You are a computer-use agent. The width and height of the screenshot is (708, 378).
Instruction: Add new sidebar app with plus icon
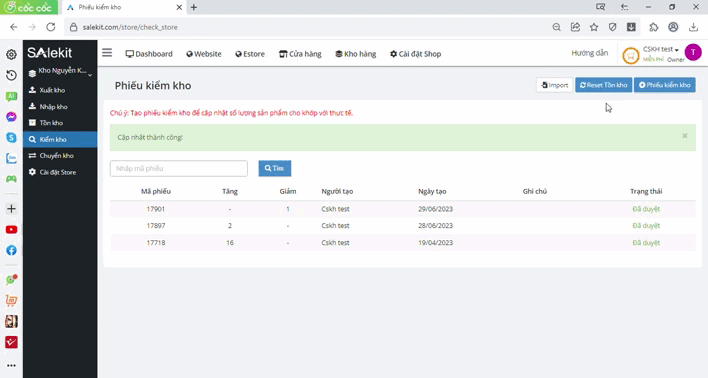pos(11,209)
